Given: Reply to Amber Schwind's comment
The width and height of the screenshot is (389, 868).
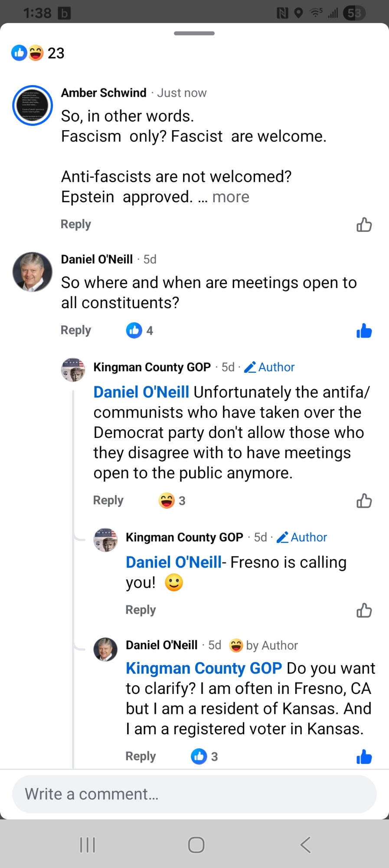Looking at the screenshot, I should point(76,224).
